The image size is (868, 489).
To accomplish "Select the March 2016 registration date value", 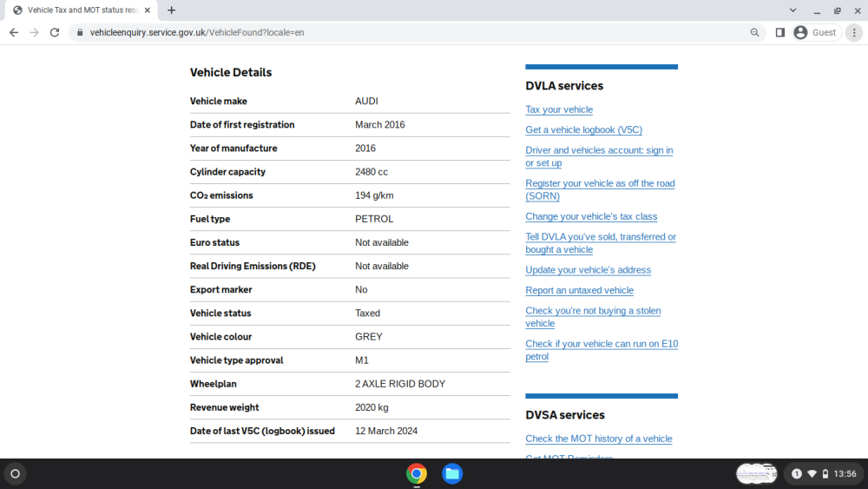I will point(380,124).
